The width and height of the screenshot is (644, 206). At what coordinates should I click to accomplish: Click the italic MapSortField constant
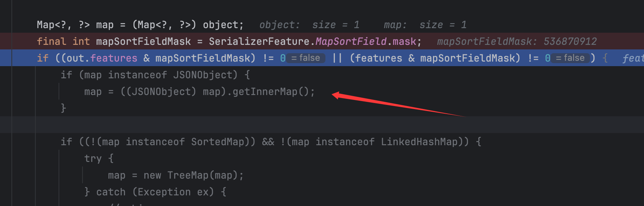click(351, 41)
